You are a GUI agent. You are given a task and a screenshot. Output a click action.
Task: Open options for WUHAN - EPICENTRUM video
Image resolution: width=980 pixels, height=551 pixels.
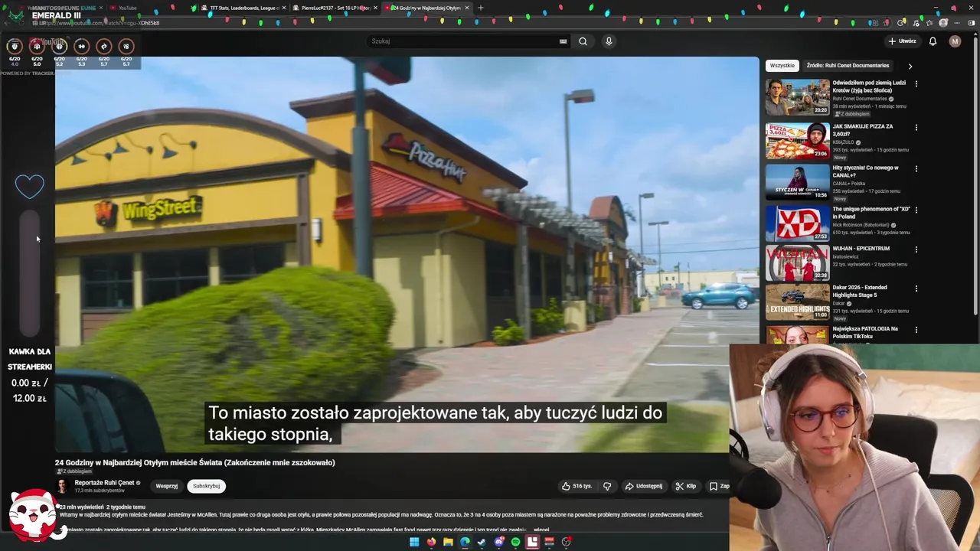(916, 249)
